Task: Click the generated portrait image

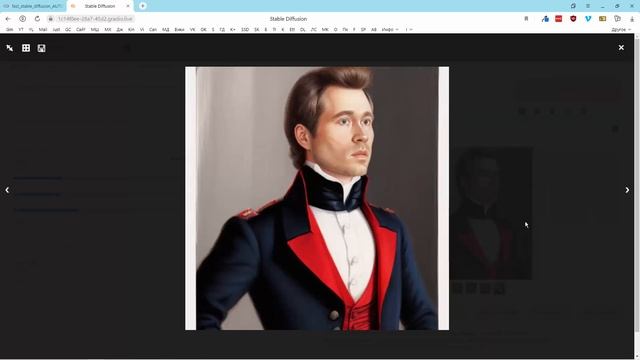Action: (x=317, y=198)
